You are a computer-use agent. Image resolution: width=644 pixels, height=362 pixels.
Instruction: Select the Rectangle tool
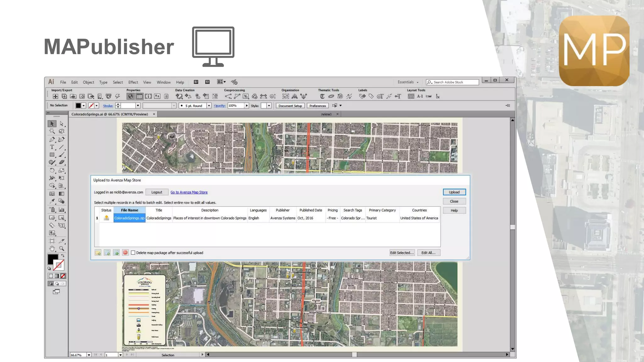pyautogui.click(x=52, y=155)
